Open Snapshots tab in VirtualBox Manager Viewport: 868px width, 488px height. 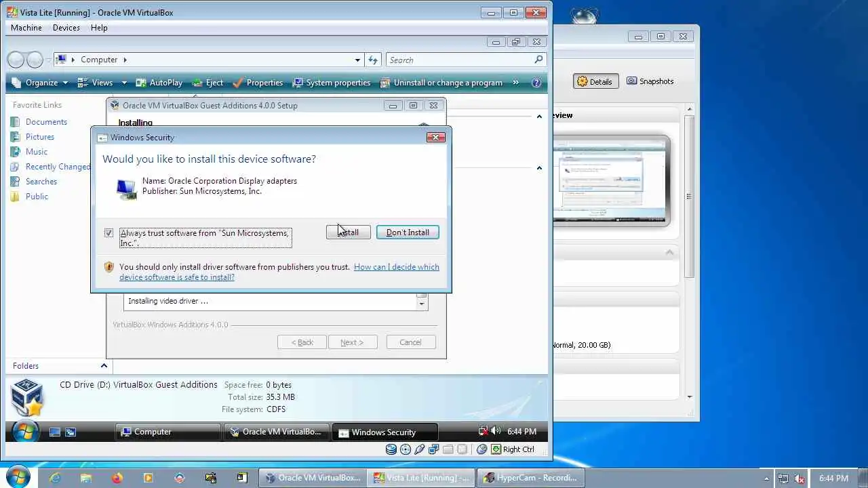pos(650,81)
